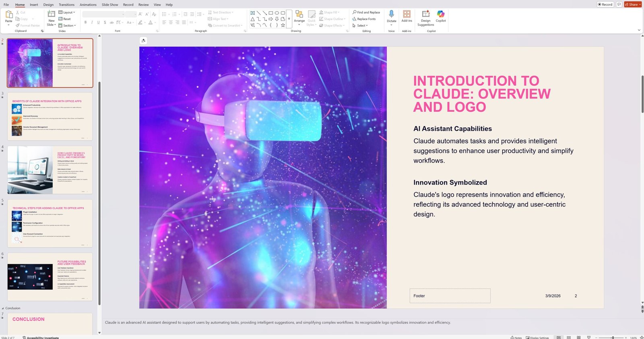Image resolution: width=644 pixels, height=339 pixels.
Task: Switch to the Slide Show tab
Action: [110, 5]
